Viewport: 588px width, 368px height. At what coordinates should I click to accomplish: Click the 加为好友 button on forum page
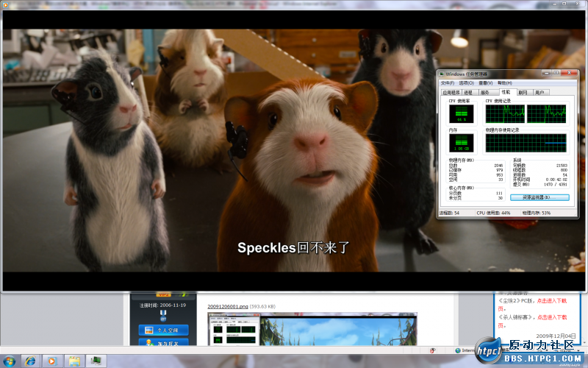163,342
